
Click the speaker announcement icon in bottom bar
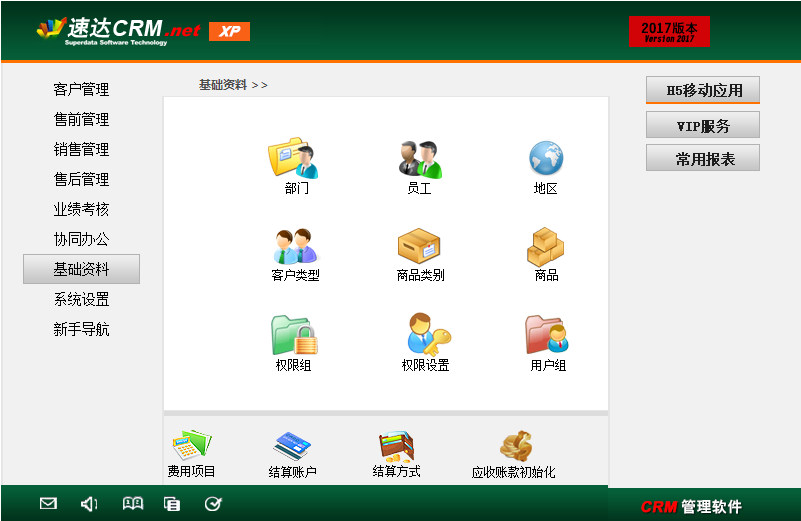[x=89, y=504]
